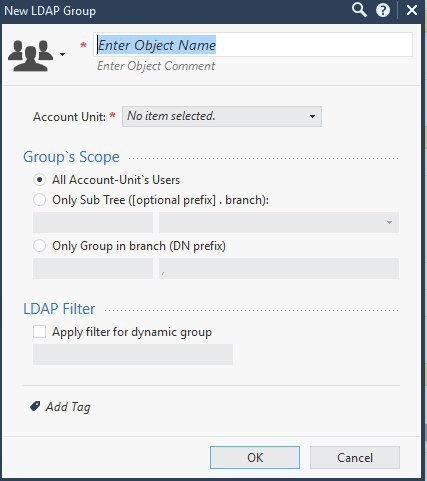Open the Account Unit dropdown
The width and height of the screenshot is (427, 481).
[222, 116]
